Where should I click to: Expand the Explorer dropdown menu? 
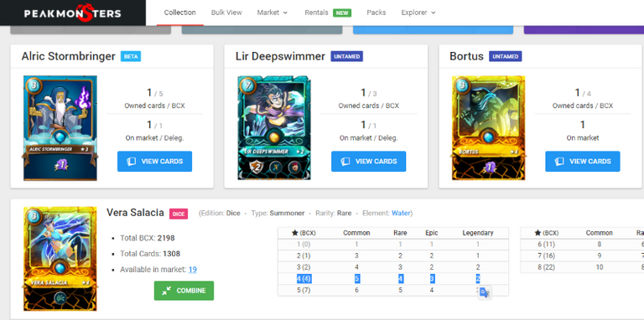418,13
